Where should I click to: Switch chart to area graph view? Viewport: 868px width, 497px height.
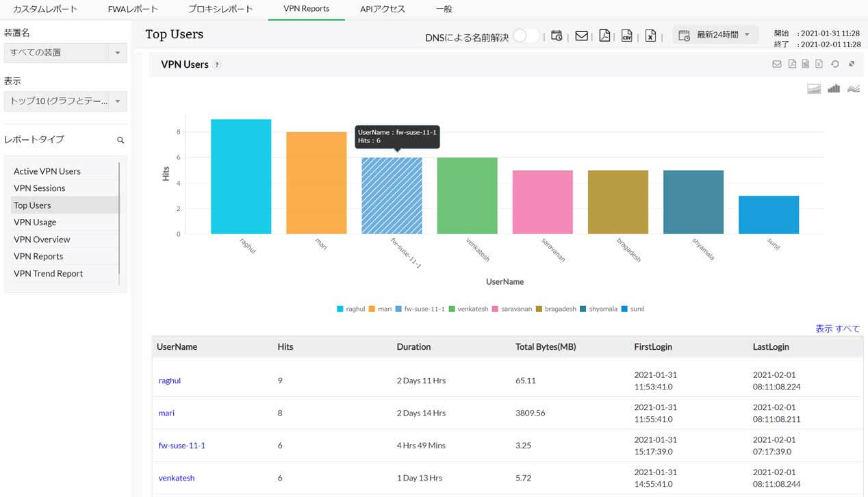click(x=813, y=89)
